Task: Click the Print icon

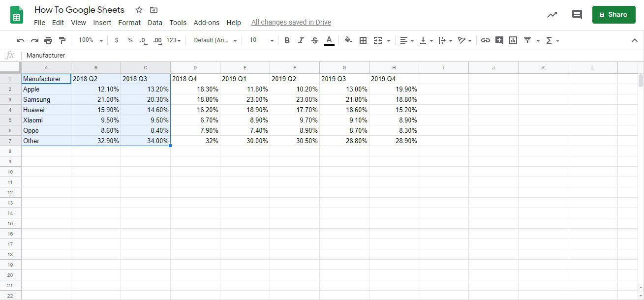Action: tap(48, 40)
